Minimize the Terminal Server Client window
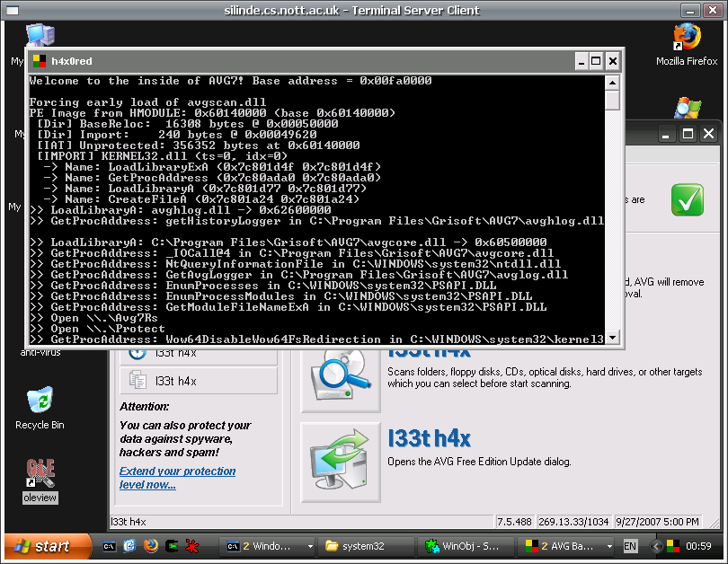728x564 pixels. click(690, 10)
